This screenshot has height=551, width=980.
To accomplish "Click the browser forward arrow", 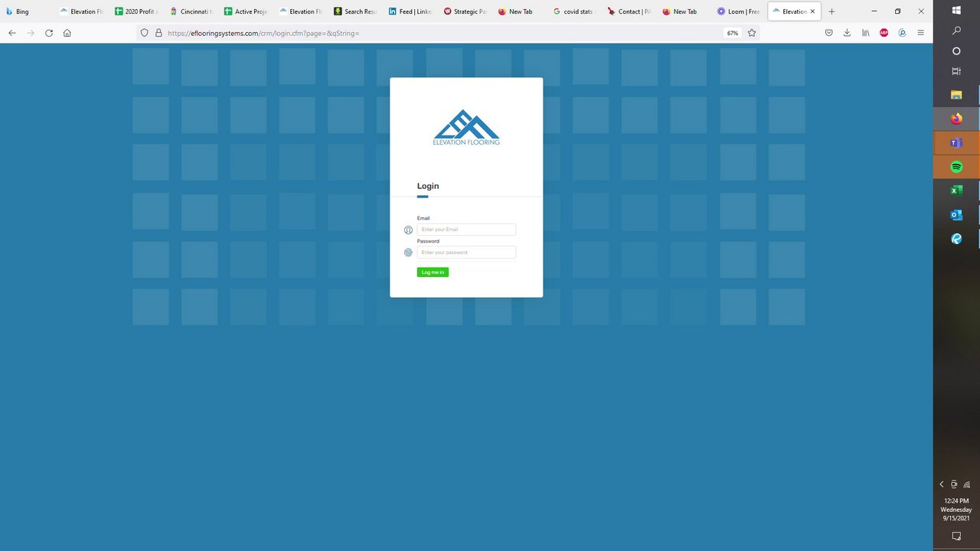I will 31,33.
